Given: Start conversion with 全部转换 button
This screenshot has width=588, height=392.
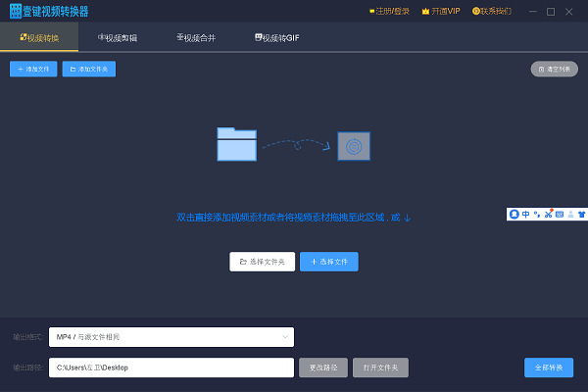Looking at the screenshot, I should coord(549,367).
